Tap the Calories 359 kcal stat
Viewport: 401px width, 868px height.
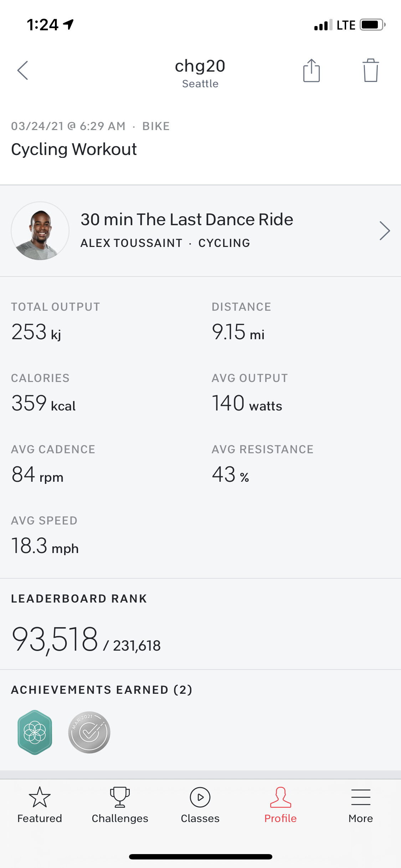[43, 403]
